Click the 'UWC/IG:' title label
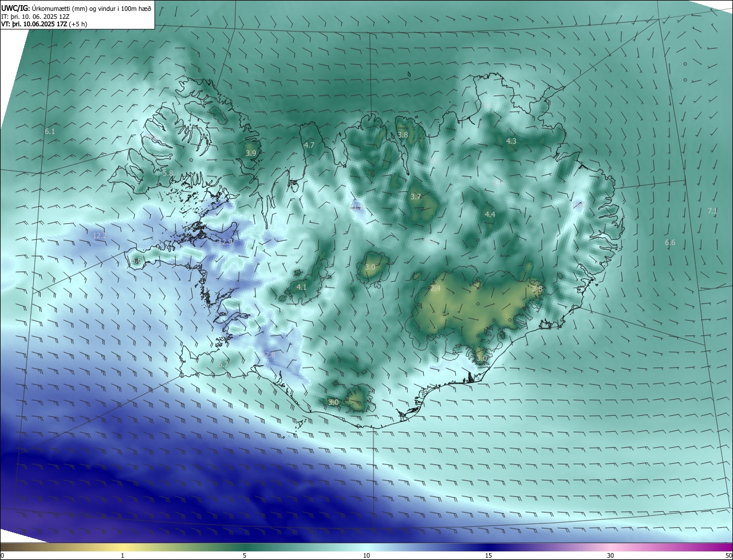 point(15,9)
